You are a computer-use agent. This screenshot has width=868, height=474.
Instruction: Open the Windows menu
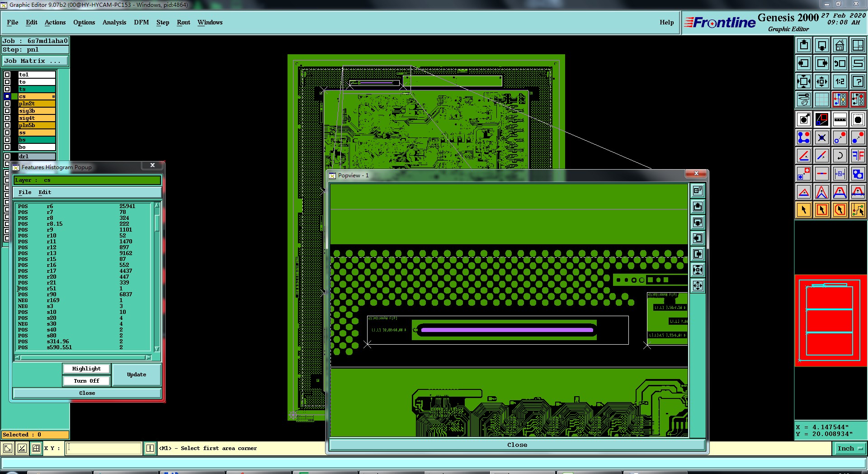(210, 22)
